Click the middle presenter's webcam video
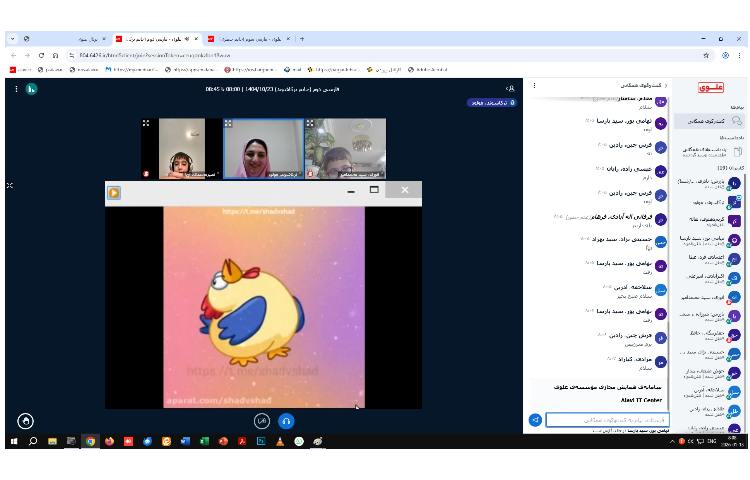The height and width of the screenshot is (480, 750). (x=263, y=150)
